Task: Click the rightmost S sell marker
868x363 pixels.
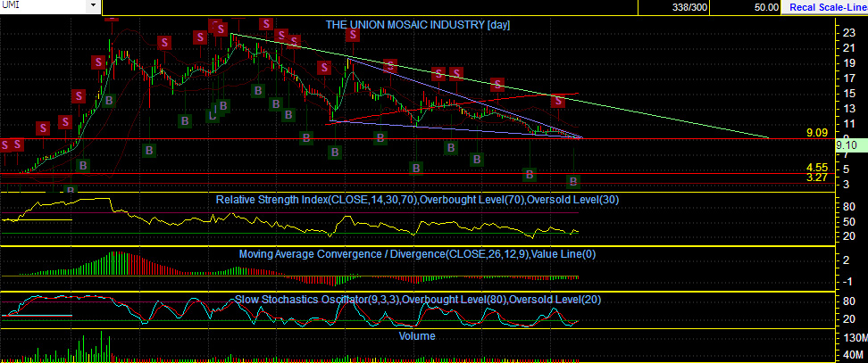Action: click(558, 102)
